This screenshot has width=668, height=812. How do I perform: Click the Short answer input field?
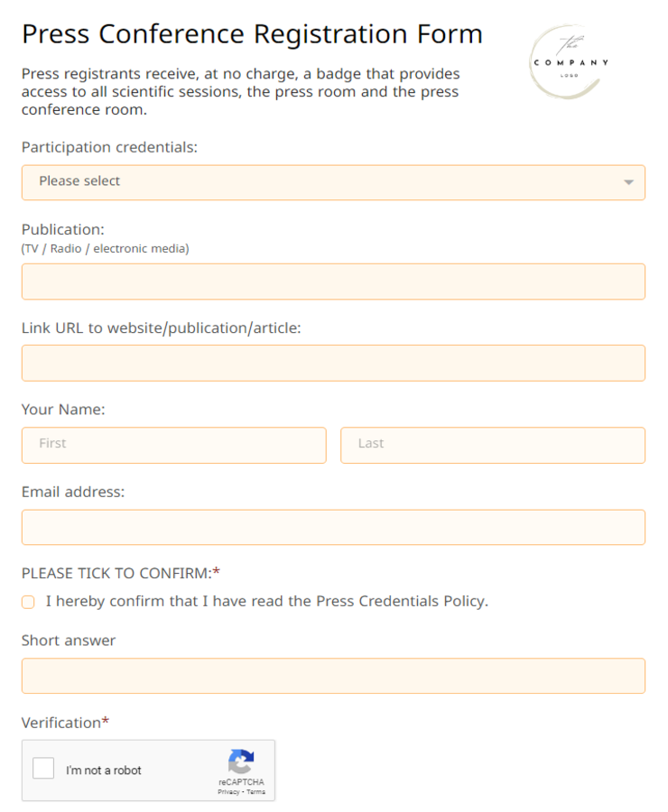pyautogui.click(x=333, y=676)
